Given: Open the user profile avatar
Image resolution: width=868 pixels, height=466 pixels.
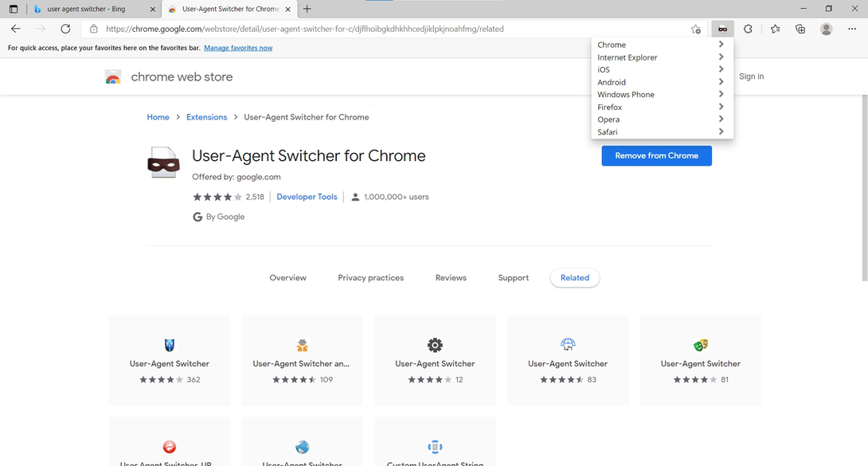Looking at the screenshot, I should [x=826, y=29].
